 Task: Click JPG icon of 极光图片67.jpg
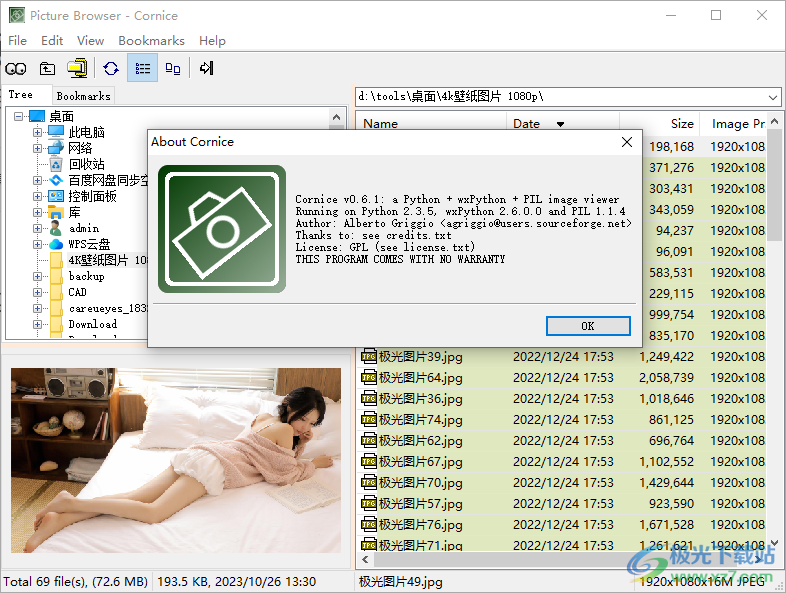pos(369,462)
